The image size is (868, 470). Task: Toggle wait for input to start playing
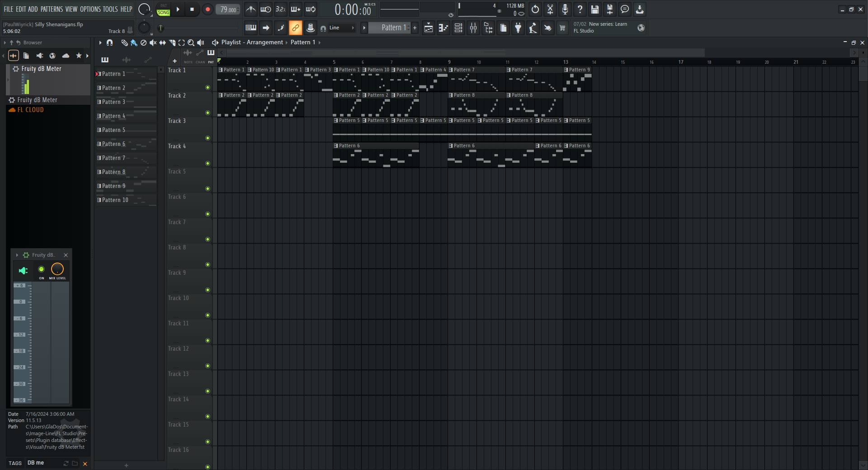266,9
